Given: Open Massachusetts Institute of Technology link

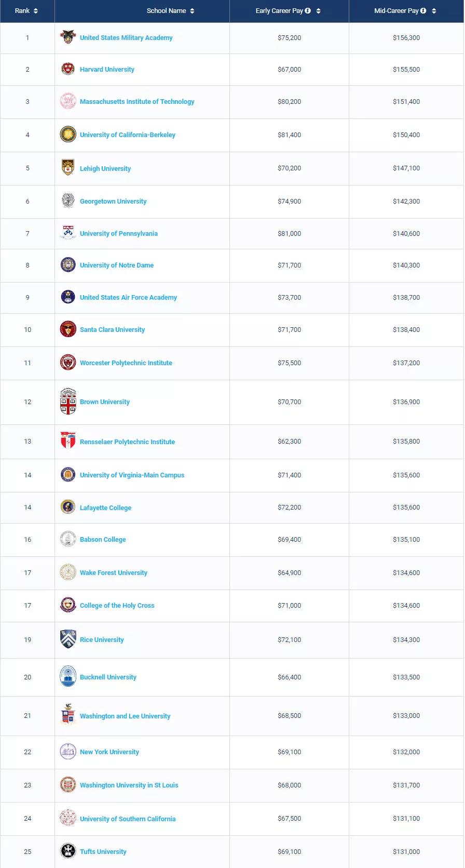Looking at the screenshot, I should pos(137,102).
